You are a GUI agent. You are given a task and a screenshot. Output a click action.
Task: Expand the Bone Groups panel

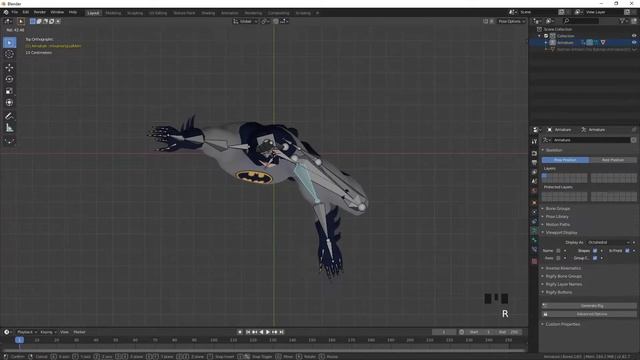[x=558, y=209]
